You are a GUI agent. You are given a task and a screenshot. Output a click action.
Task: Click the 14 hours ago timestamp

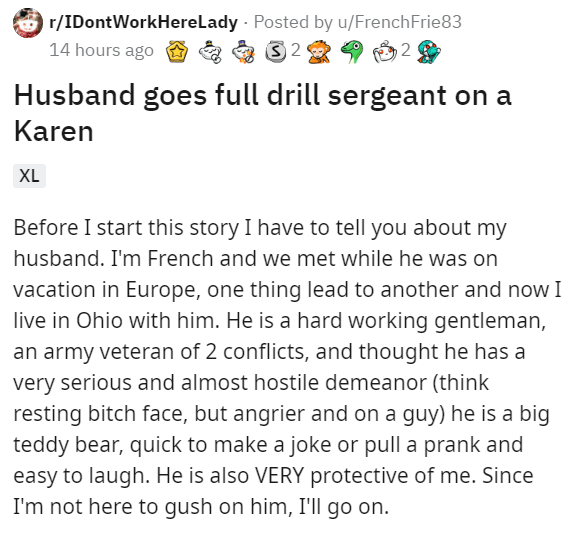click(101, 50)
